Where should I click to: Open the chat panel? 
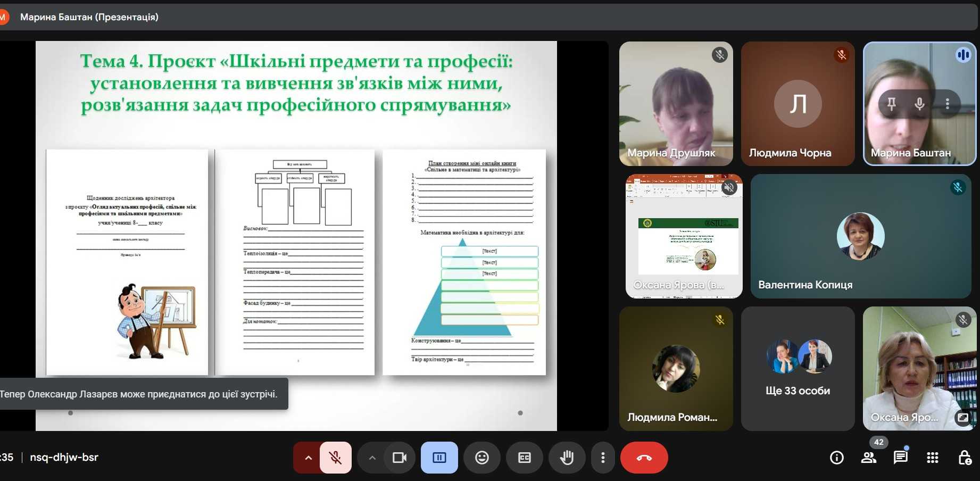[x=900, y=458]
